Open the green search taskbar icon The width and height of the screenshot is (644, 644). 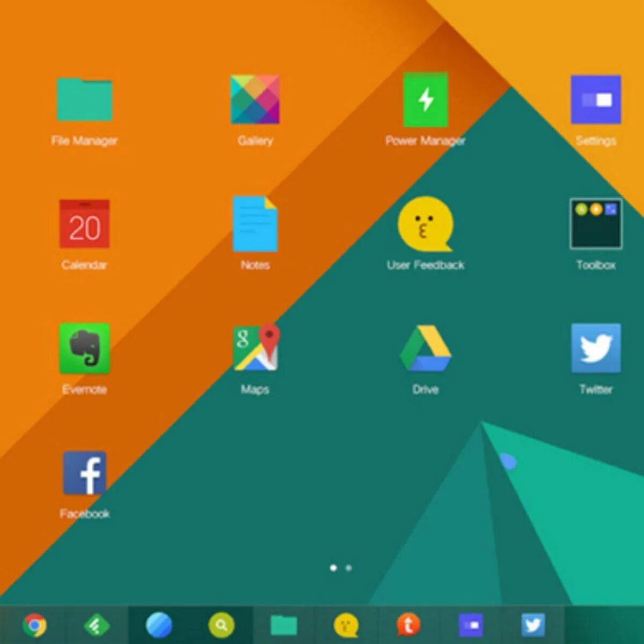click(221, 625)
